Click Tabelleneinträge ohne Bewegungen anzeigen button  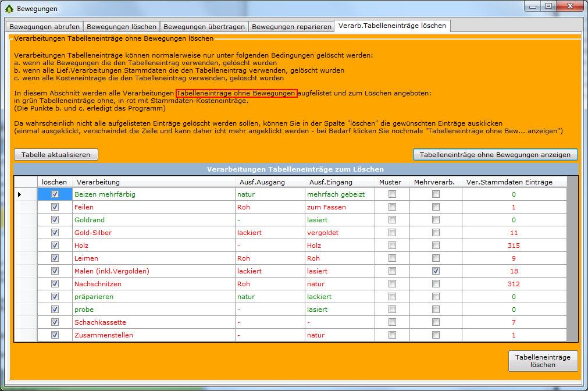495,155
